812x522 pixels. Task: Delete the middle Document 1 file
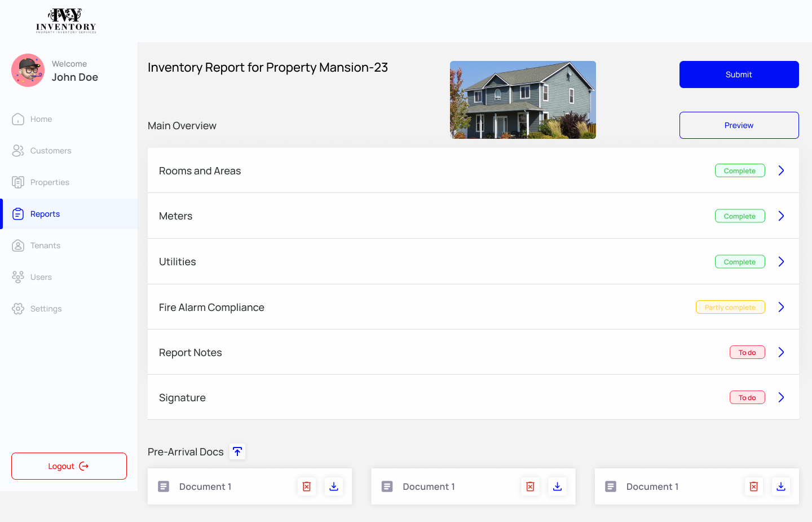(x=530, y=486)
